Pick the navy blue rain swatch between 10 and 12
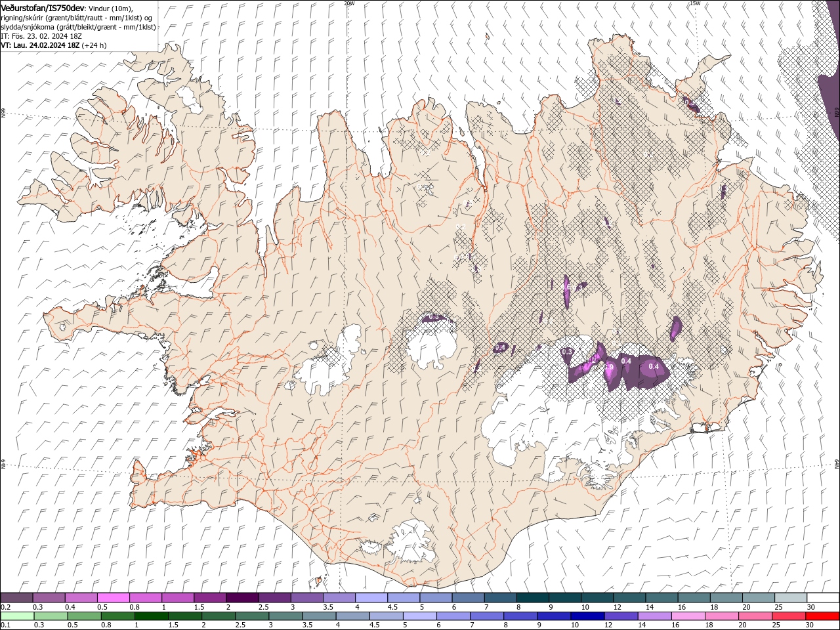This screenshot has height=630, width=840. (587, 616)
